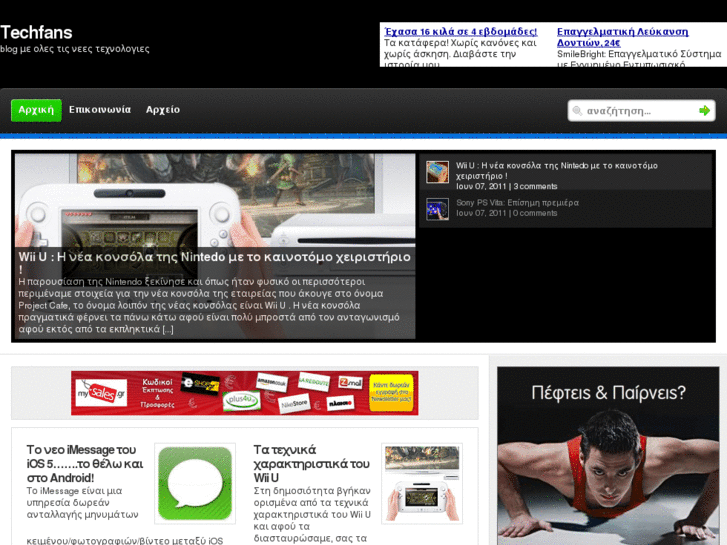Click the Wii U specs article thumbnail
Image resolution: width=727 pixels, height=545 pixels.
coord(422,483)
